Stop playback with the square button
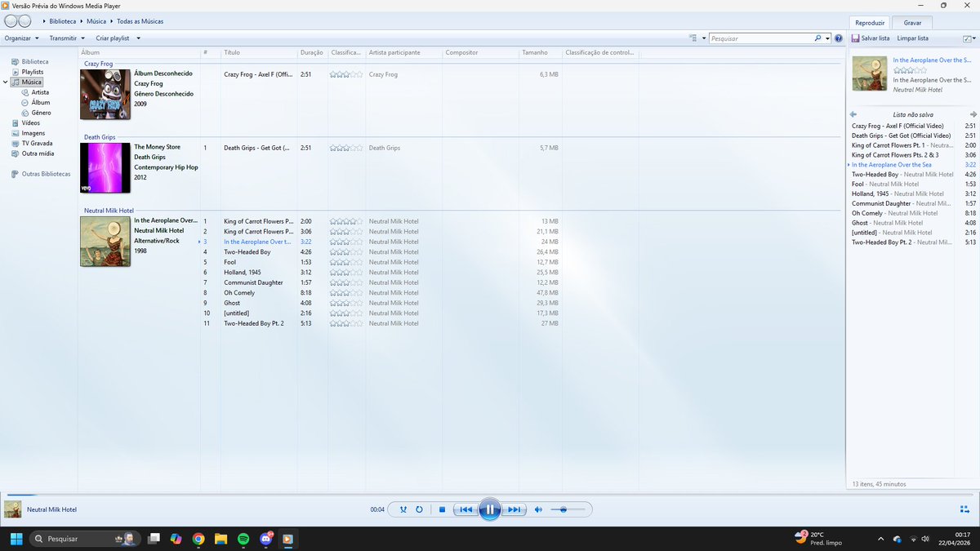The width and height of the screenshot is (980, 551). click(442, 509)
